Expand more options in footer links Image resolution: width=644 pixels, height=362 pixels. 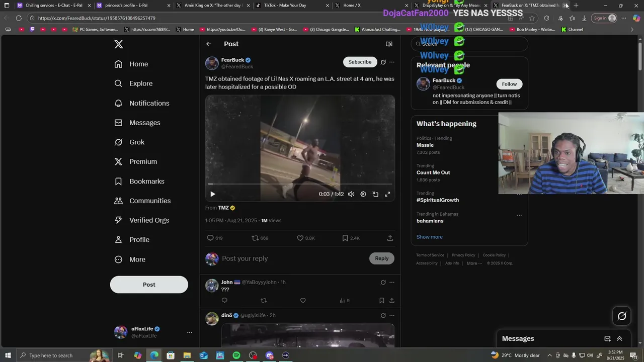[x=474, y=263]
